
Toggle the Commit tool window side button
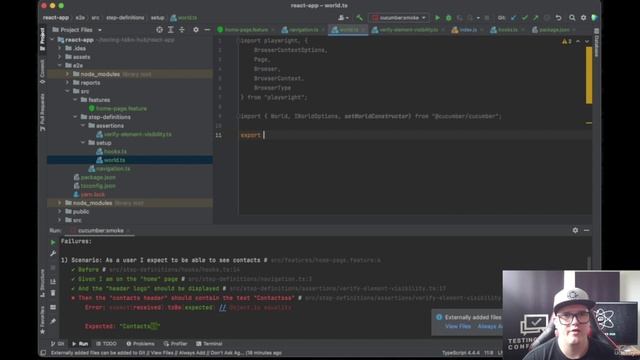pos(42,72)
